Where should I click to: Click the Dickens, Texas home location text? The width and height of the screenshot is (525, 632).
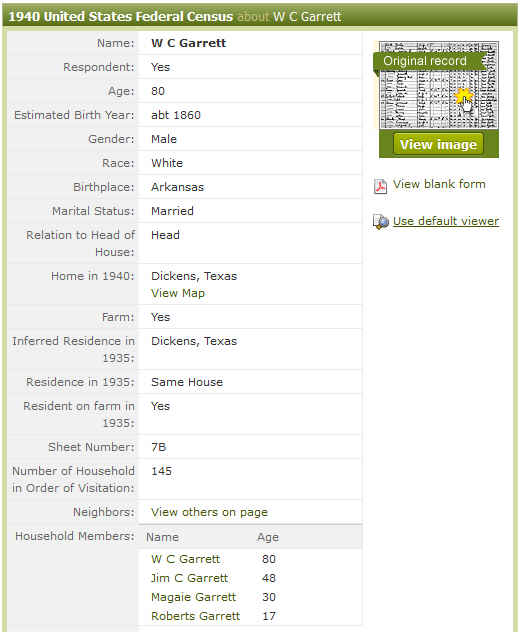tap(194, 276)
